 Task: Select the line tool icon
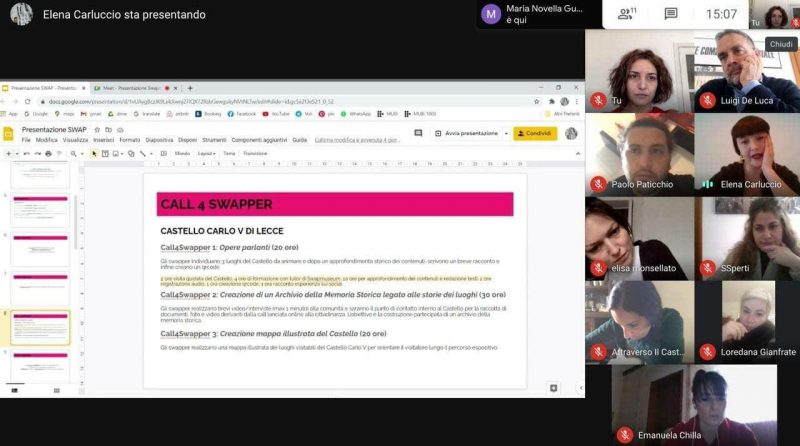point(143,154)
